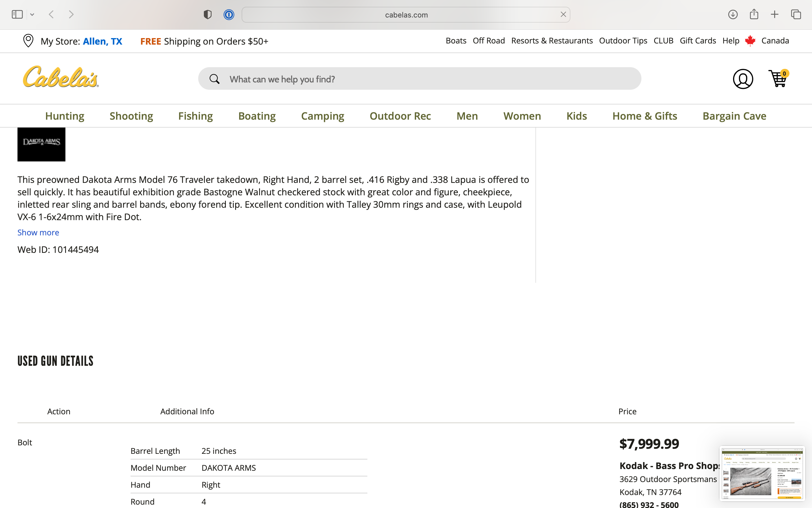The image size is (812, 508).
Task: Open the account profile icon
Action: (743, 79)
